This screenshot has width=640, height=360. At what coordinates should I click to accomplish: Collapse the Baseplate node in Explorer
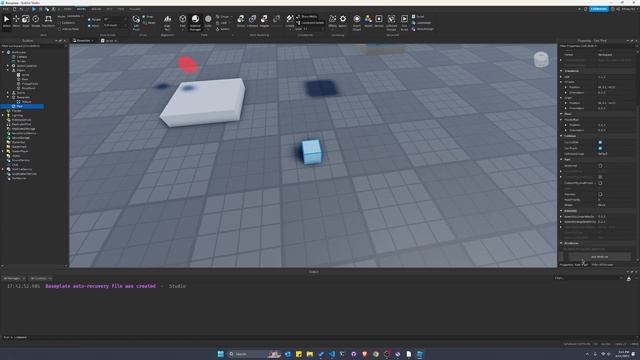(x=8, y=97)
